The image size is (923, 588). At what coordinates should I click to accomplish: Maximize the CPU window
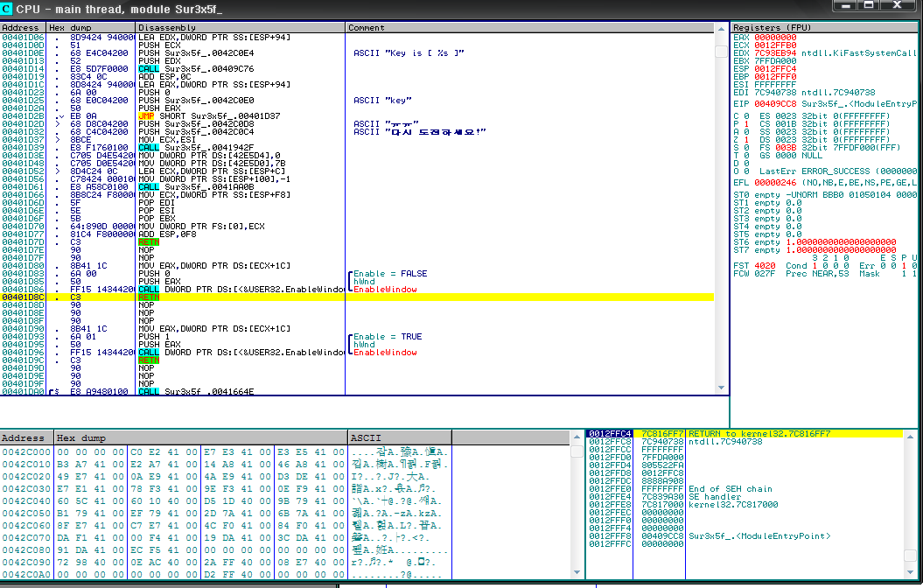(x=869, y=5)
